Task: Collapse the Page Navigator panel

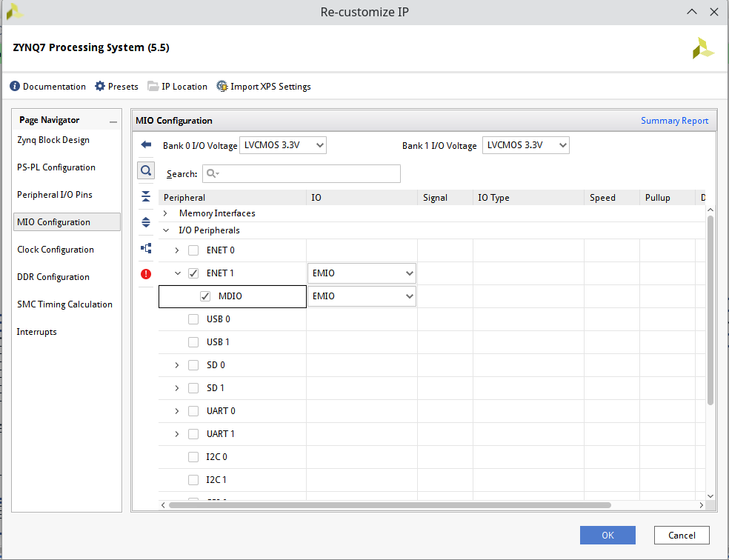Action: pyautogui.click(x=113, y=121)
